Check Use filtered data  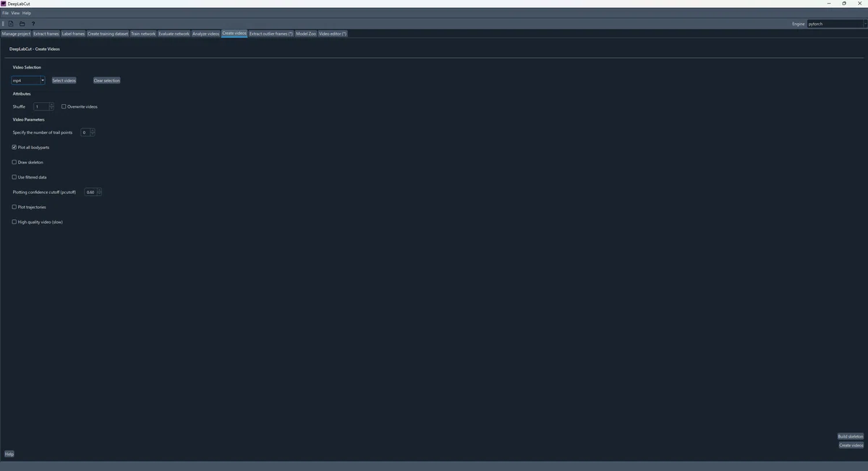coord(14,177)
